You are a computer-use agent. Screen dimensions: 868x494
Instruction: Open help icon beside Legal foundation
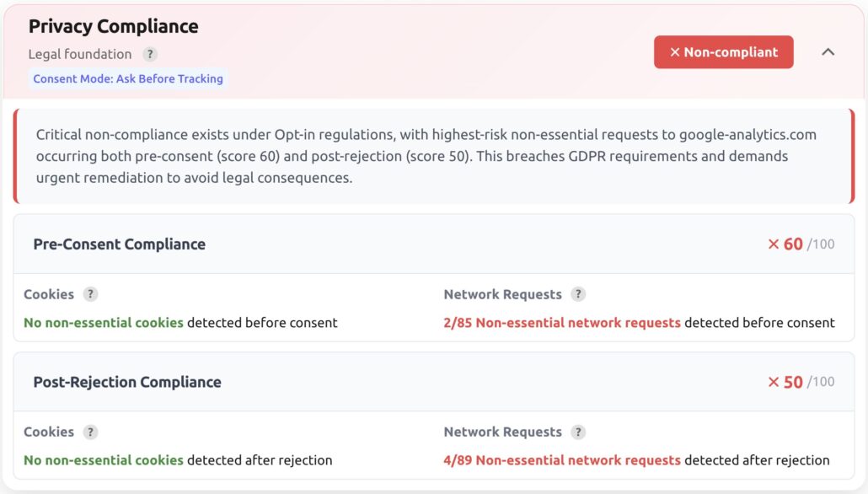coord(149,54)
